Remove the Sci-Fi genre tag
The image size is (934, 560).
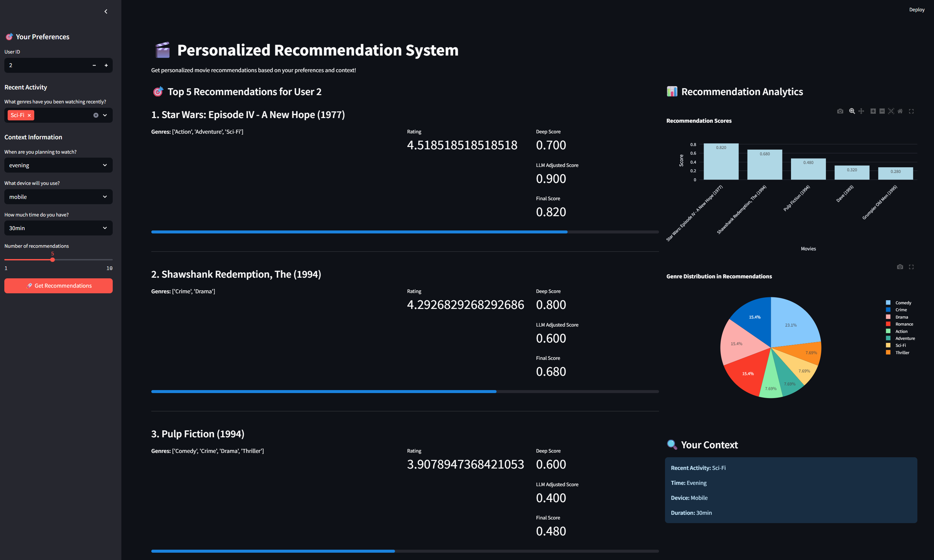click(x=29, y=115)
